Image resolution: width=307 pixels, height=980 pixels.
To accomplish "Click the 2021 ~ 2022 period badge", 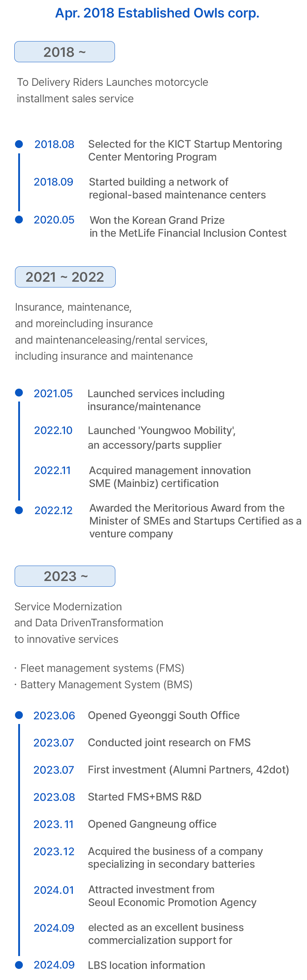I will [65, 277].
